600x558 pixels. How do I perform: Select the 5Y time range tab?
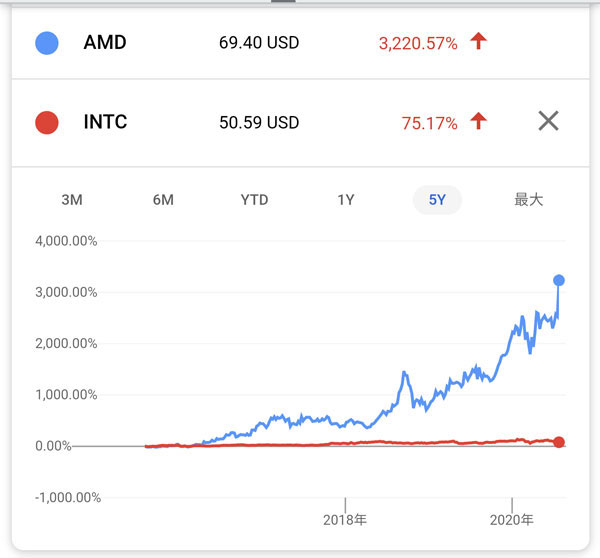coord(437,200)
